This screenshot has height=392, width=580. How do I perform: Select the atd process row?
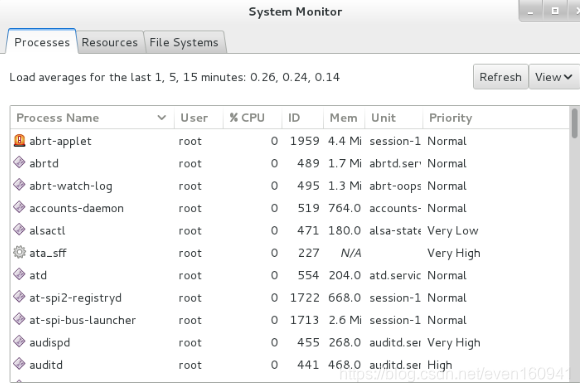click(290, 275)
